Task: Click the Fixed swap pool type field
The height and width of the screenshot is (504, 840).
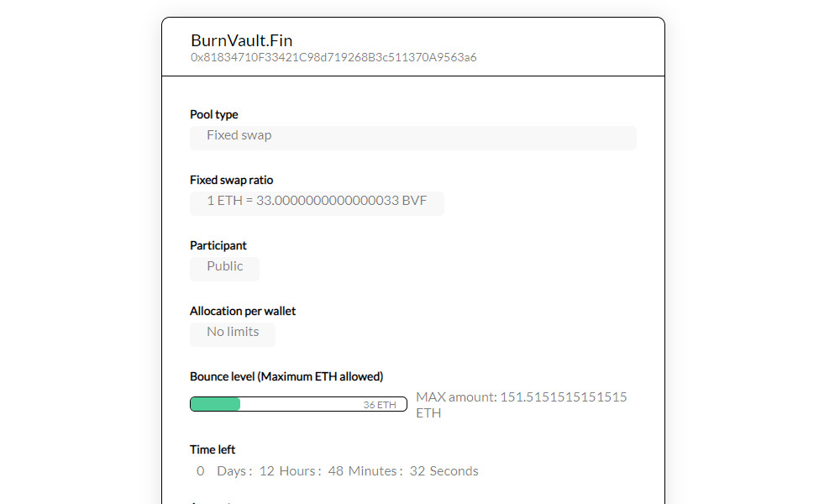Action: (x=413, y=138)
